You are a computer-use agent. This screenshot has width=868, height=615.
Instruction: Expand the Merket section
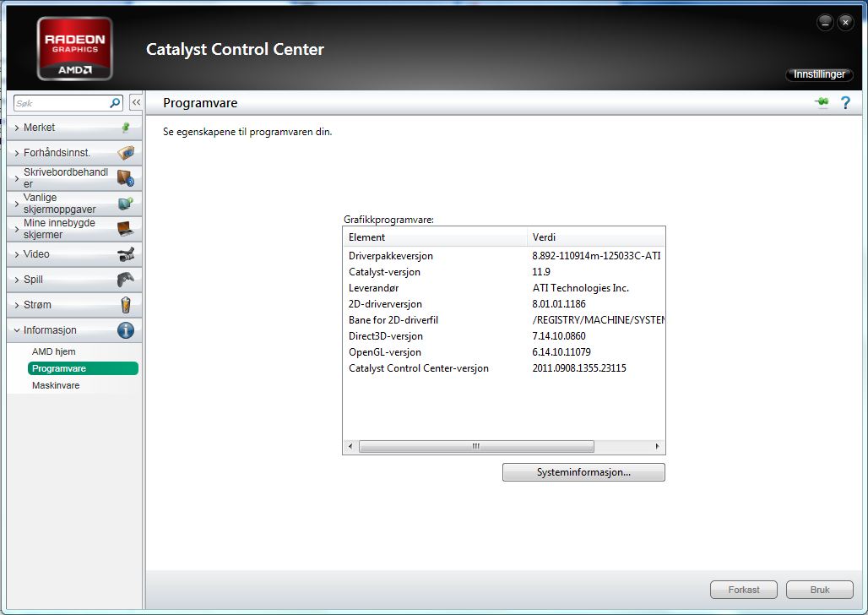pyautogui.click(x=40, y=128)
